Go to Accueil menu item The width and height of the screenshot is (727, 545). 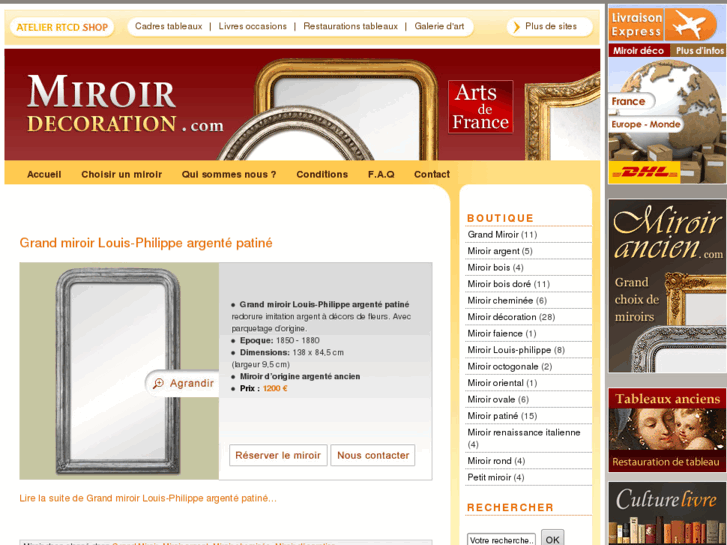(x=44, y=174)
